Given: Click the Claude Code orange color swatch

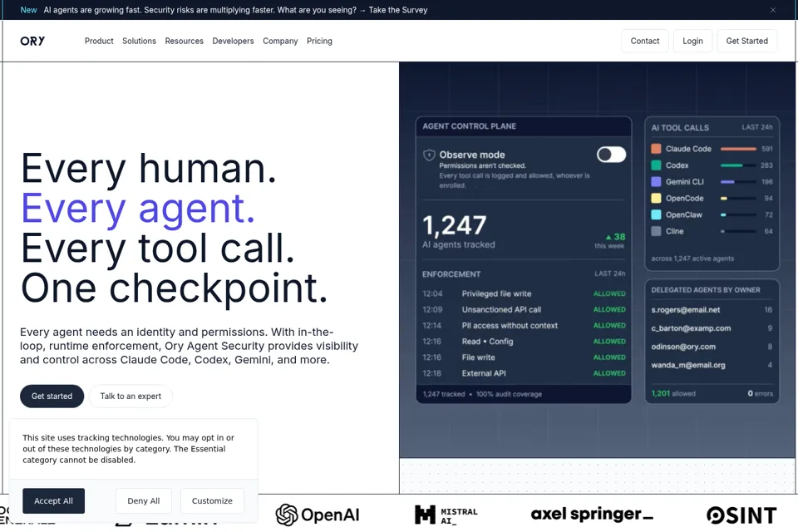Looking at the screenshot, I should (656, 149).
